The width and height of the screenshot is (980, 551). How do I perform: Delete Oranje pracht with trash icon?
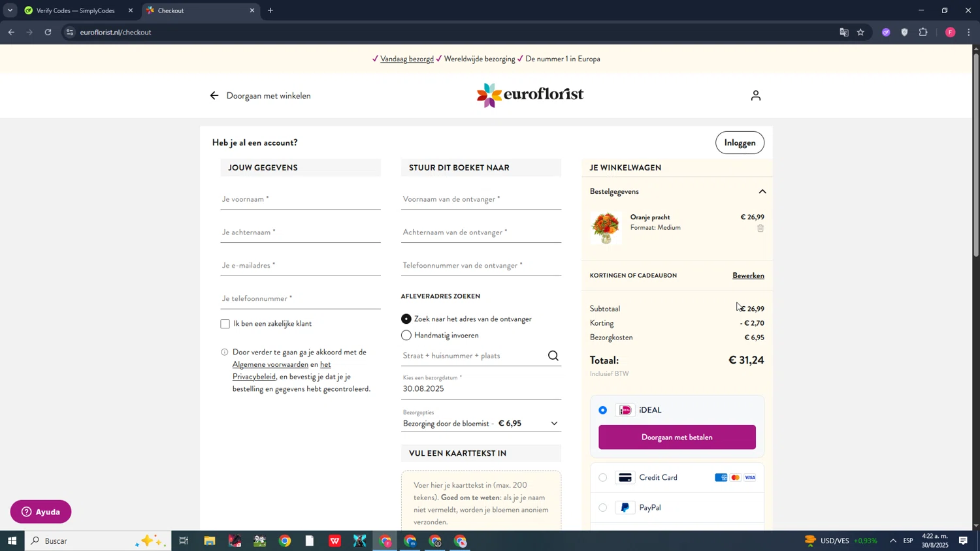point(760,228)
